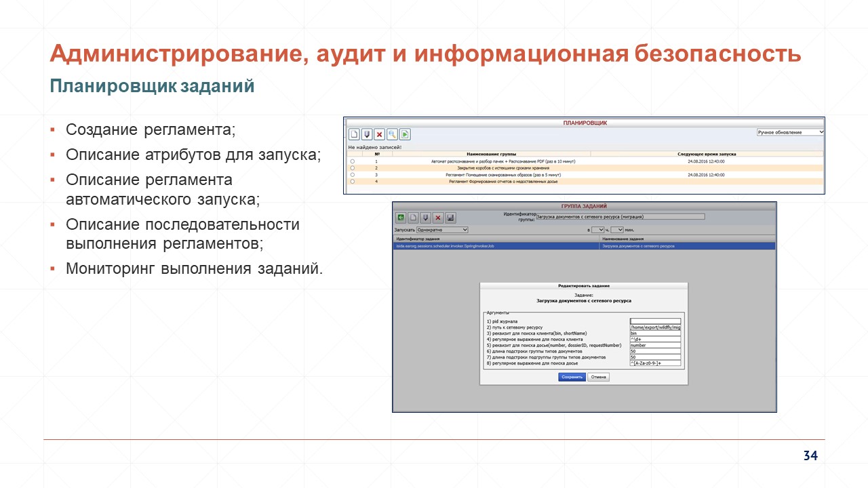868x488 pixels.
Task: Open the Ручное обновление dropdown
Action: (791, 132)
